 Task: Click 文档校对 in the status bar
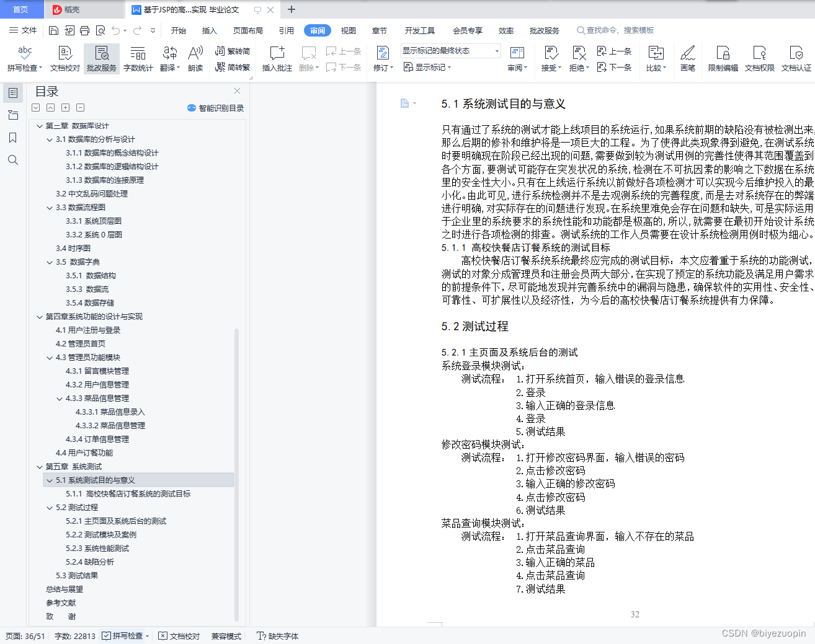point(179,636)
